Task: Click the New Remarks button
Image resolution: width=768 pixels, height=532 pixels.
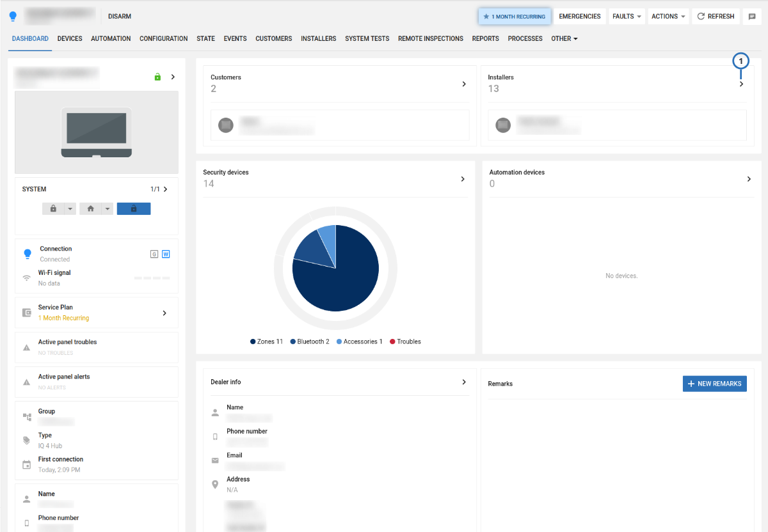Action: (x=714, y=384)
